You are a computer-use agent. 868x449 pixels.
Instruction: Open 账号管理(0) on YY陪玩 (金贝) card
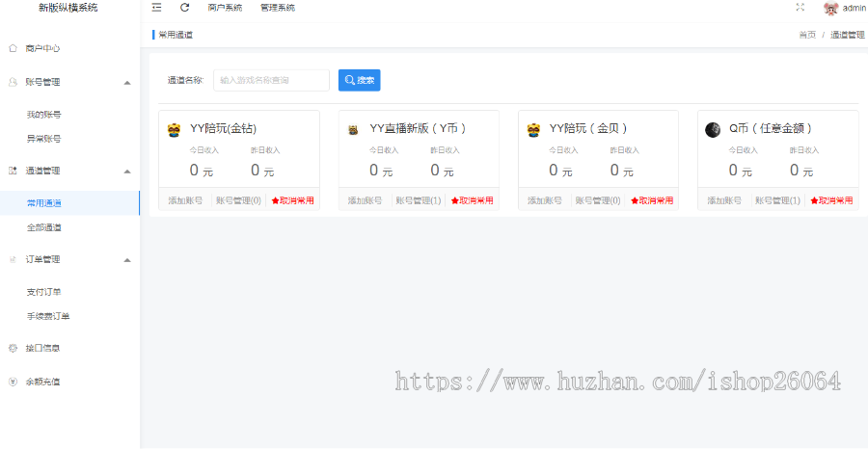point(598,200)
